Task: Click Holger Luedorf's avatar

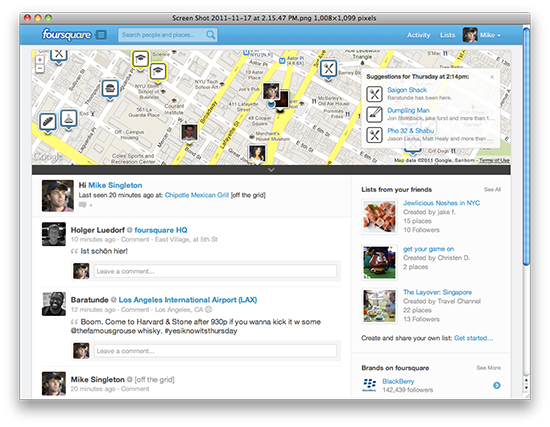Action: pos(54,234)
